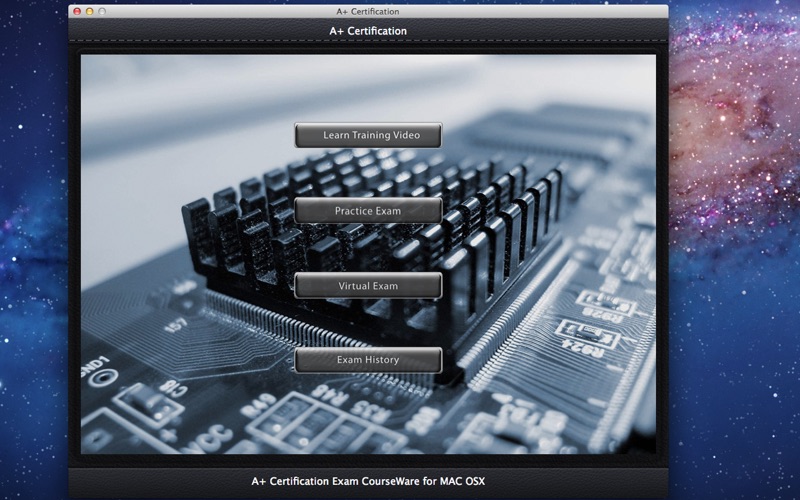The height and width of the screenshot is (500, 800).
Task: Click the A+ Certification header title
Action: pos(368,31)
